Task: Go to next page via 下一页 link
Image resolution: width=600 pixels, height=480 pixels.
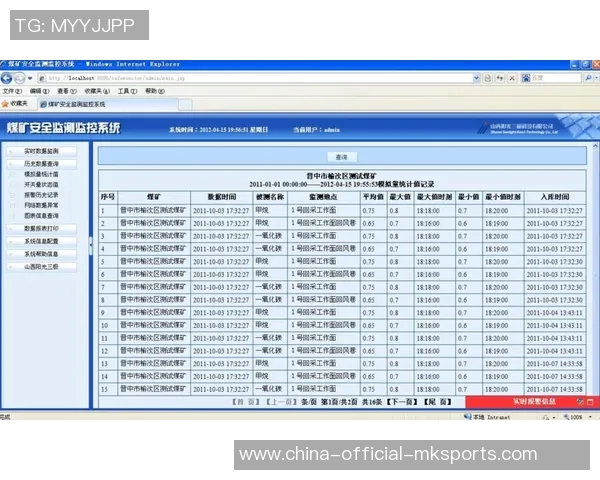Action: [x=401, y=401]
